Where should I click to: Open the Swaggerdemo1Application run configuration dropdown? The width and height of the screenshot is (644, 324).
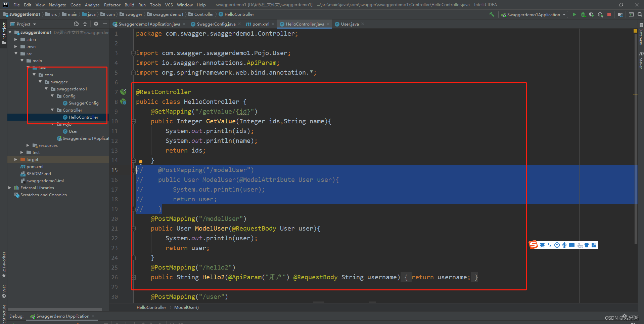[533, 14]
